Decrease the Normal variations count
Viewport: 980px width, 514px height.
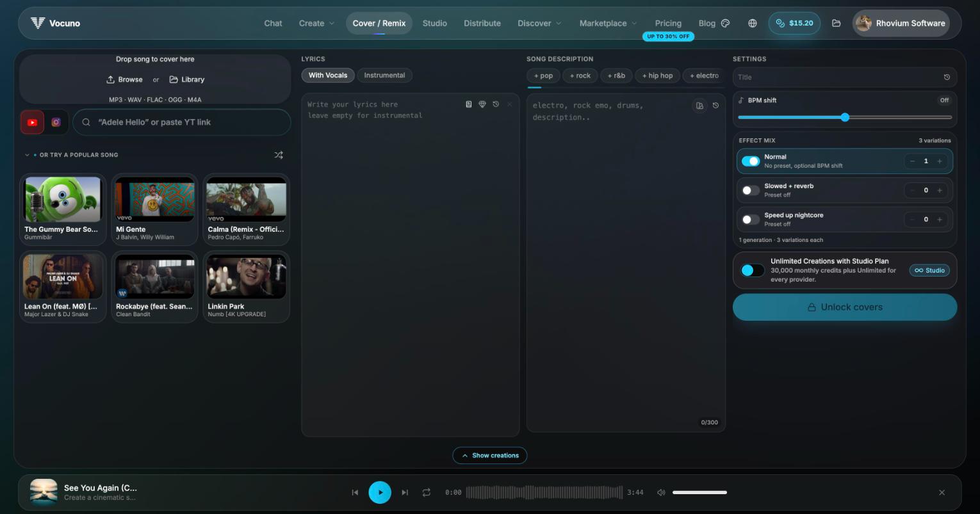[x=912, y=161]
